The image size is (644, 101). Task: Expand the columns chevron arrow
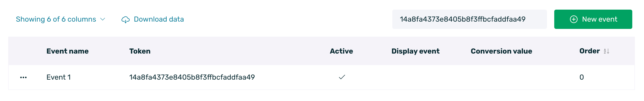102,19
